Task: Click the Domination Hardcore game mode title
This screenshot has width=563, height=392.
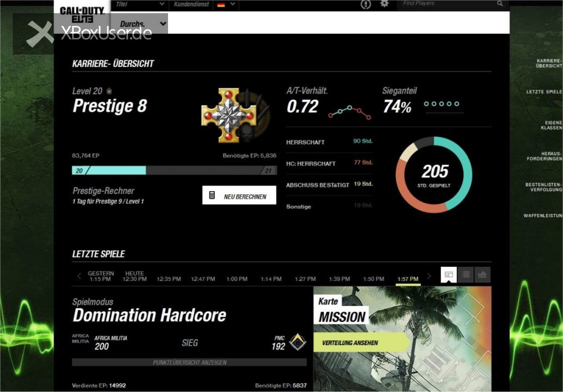Action: pos(150,315)
